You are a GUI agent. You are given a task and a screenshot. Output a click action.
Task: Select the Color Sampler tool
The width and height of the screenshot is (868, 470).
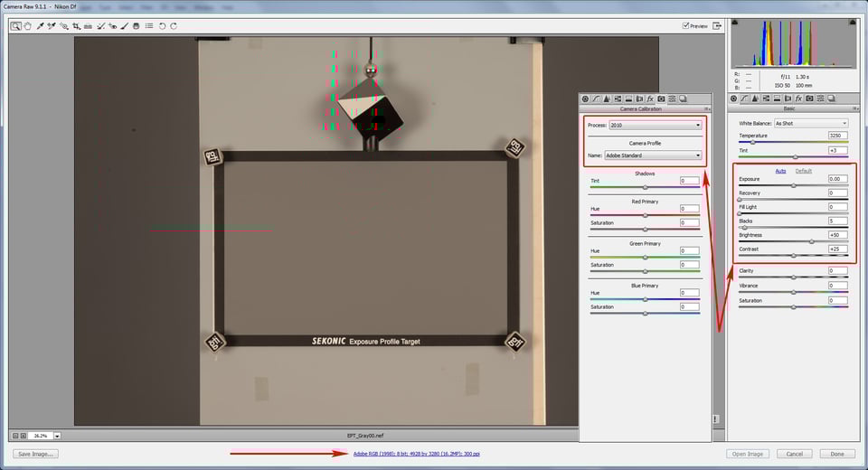point(52,26)
